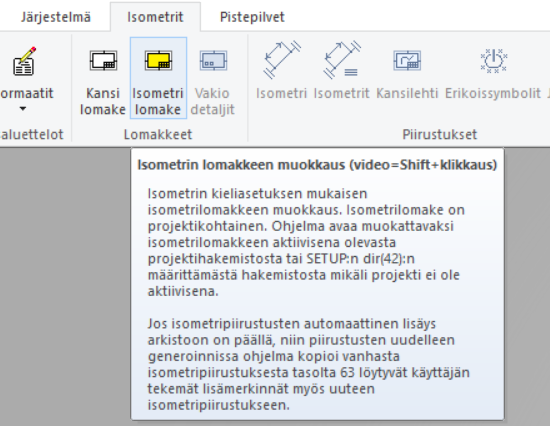This screenshot has height=426, width=550.
Task: Click the Vakio detaljit text label
Action: click(212, 101)
